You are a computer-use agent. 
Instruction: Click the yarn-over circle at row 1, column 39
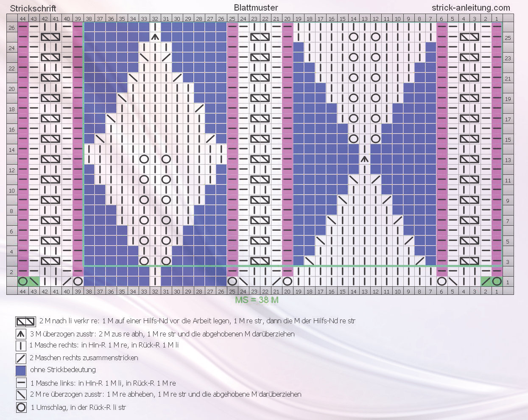tap(78, 281)
